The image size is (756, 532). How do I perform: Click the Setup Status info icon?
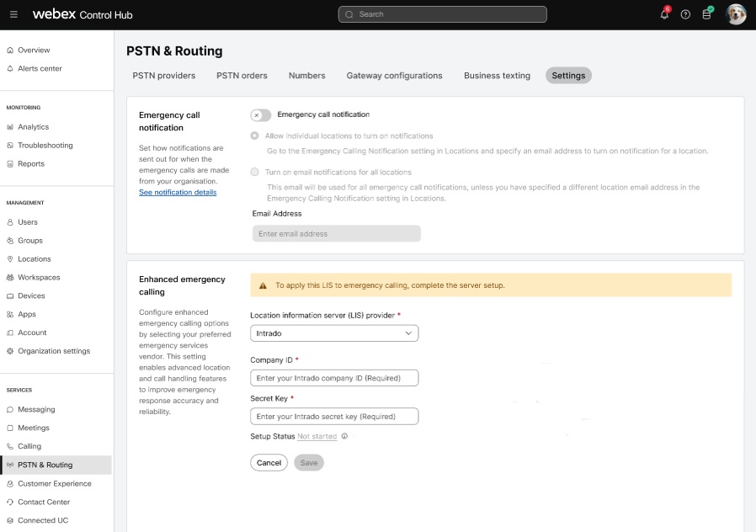coord(344,436)
